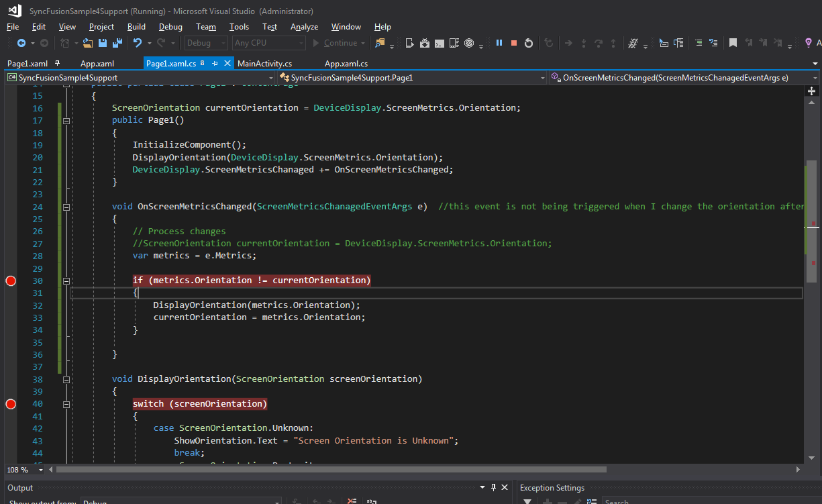Toggle a bookmark using the bookmark icon
The height and width of the screenshot is (504, 822).
(x=733, y=43)
